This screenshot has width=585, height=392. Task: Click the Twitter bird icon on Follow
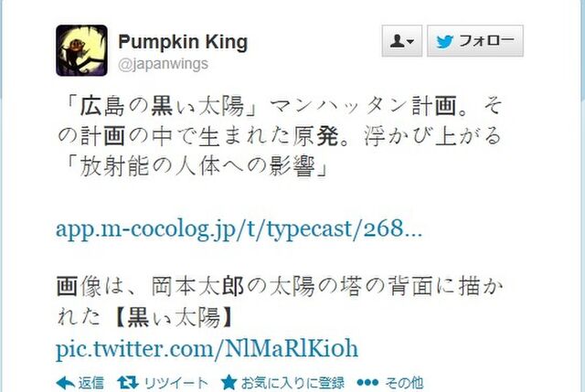tap(445, 41)
